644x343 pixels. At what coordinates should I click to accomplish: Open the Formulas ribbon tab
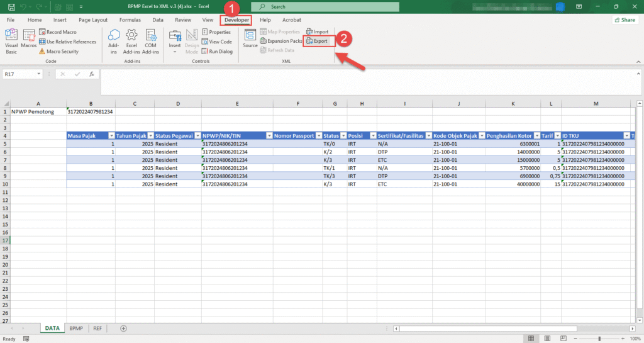[130, 20]
